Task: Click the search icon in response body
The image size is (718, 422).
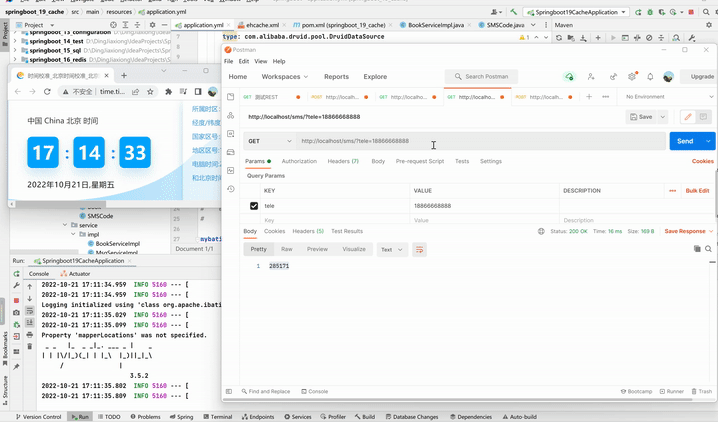Action: tap(709, 249)
